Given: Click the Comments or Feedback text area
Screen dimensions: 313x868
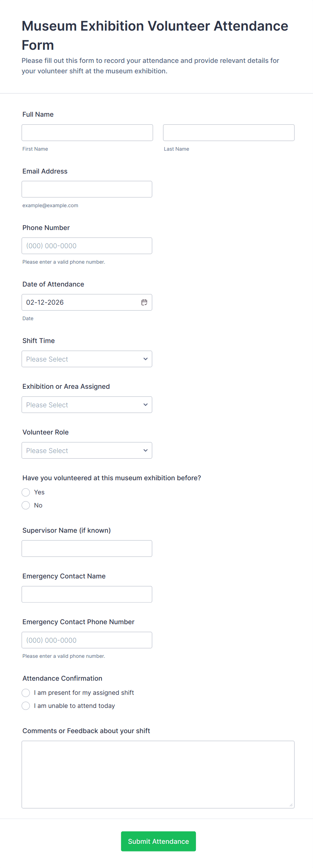Looking at the screenshot, I should pos(158,774).
